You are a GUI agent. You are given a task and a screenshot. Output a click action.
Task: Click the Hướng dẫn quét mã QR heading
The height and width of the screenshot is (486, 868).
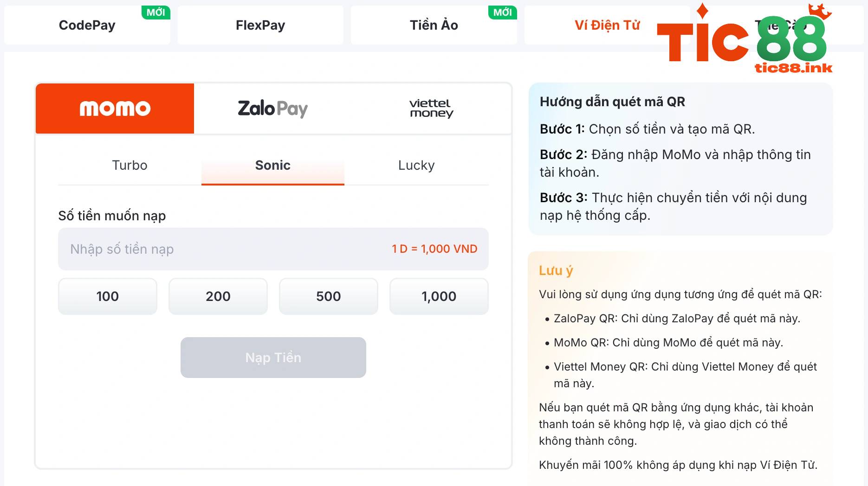[x=612, y=102]
